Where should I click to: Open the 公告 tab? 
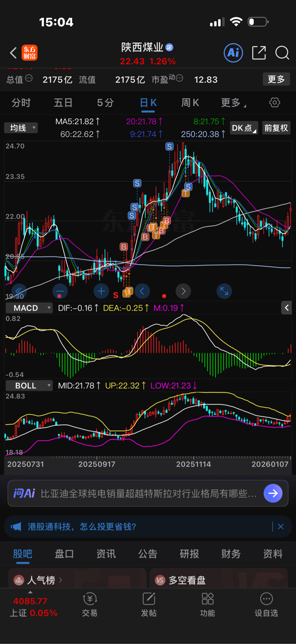[x=148, y=554]
